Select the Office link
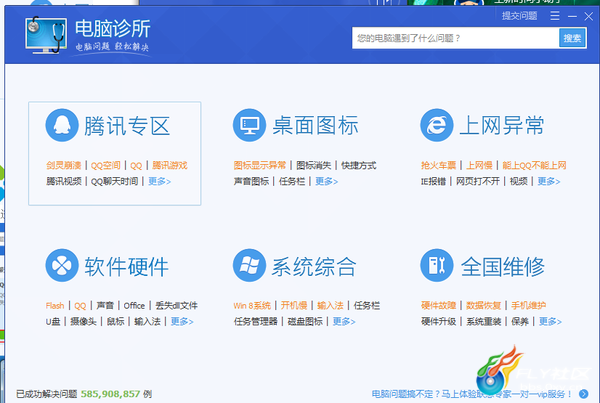Screen dimensions: 600x403 pos(134,305)
